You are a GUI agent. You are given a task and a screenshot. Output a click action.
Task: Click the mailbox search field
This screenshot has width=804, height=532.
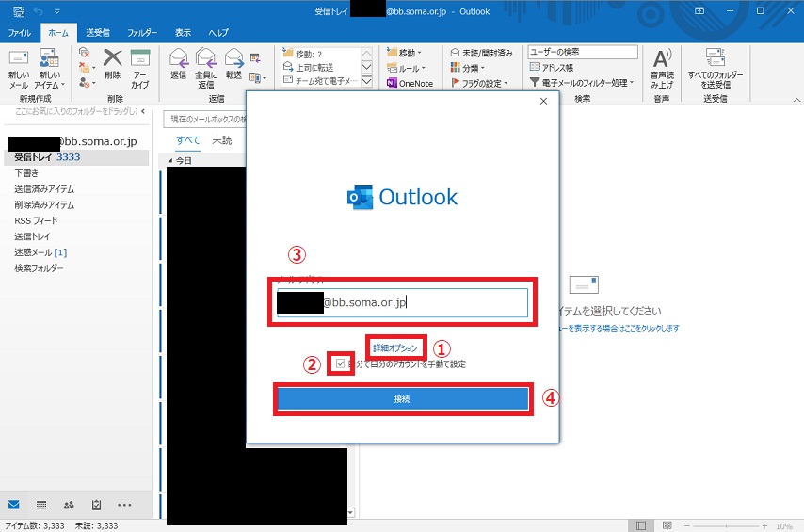coord(205,119)
